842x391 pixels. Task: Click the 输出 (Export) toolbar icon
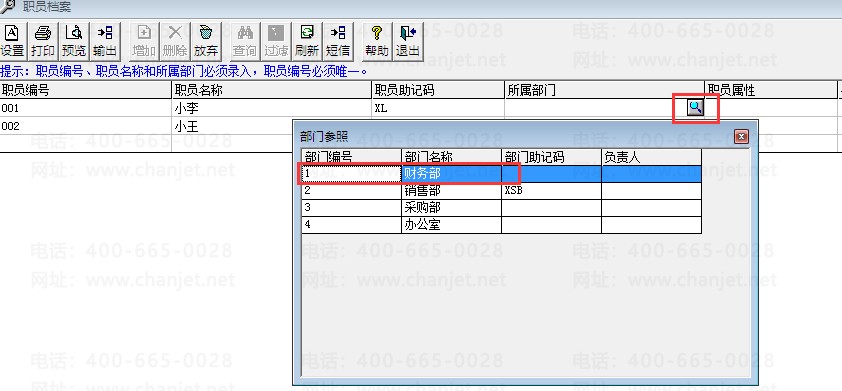105,41
